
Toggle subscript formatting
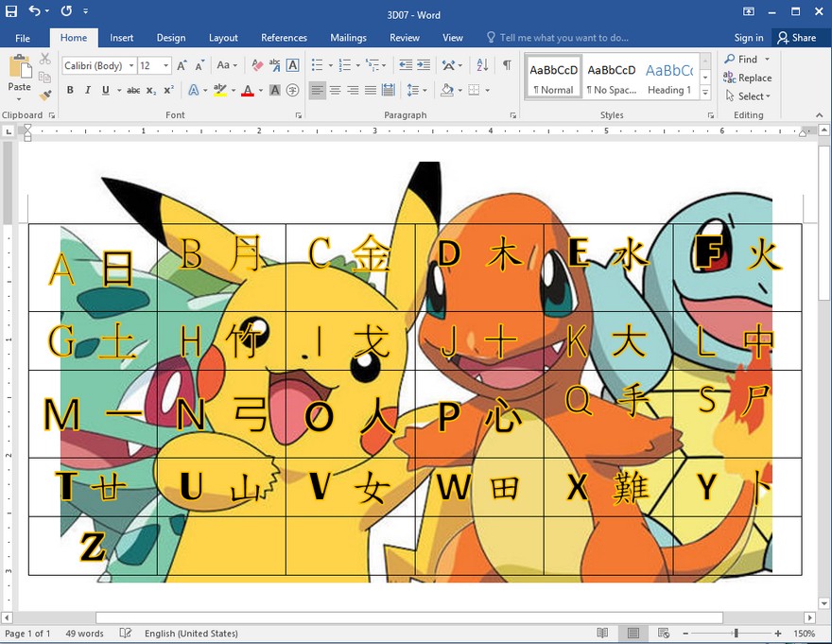coord(151,90)
